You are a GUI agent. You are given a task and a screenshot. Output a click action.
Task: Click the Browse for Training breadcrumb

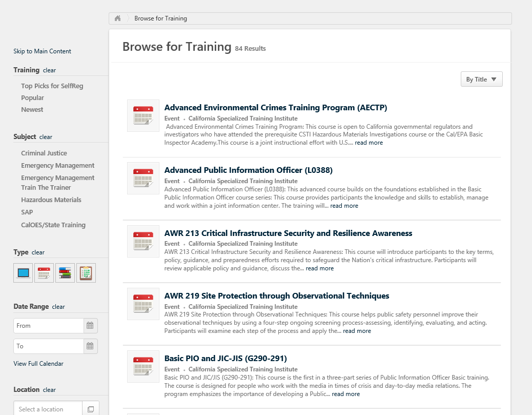coord(160,18)
